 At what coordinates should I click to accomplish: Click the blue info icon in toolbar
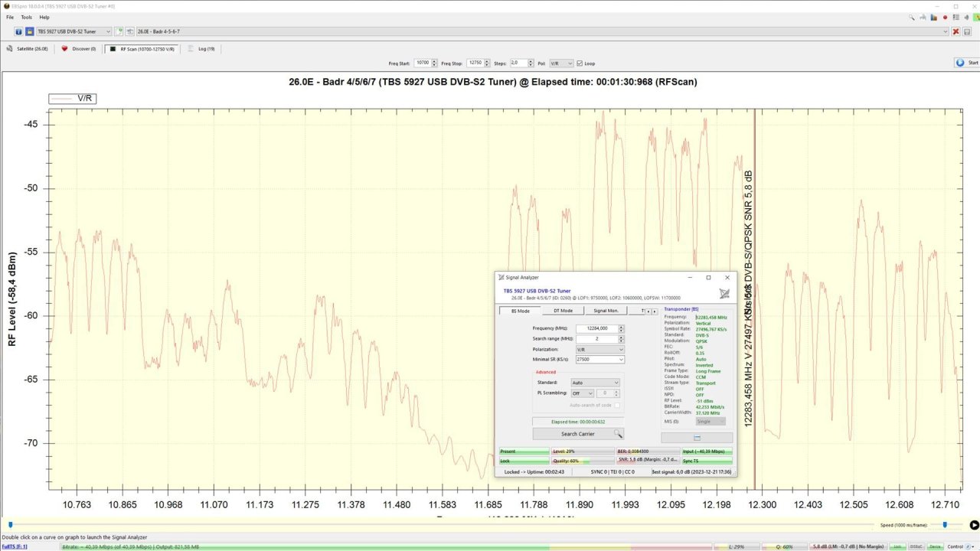tap(18, 31)
